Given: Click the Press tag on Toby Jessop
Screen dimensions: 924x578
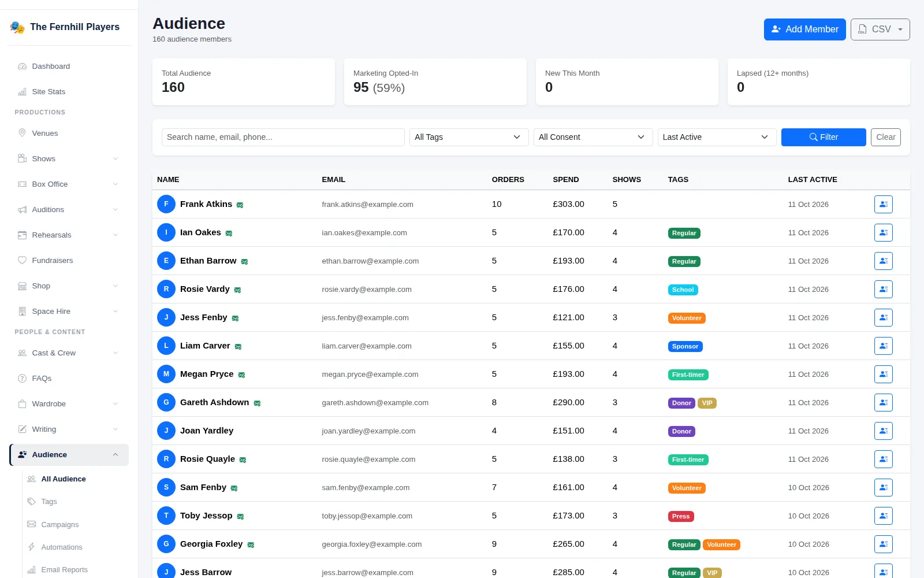Looking at the screenshot, I should 681,516.
